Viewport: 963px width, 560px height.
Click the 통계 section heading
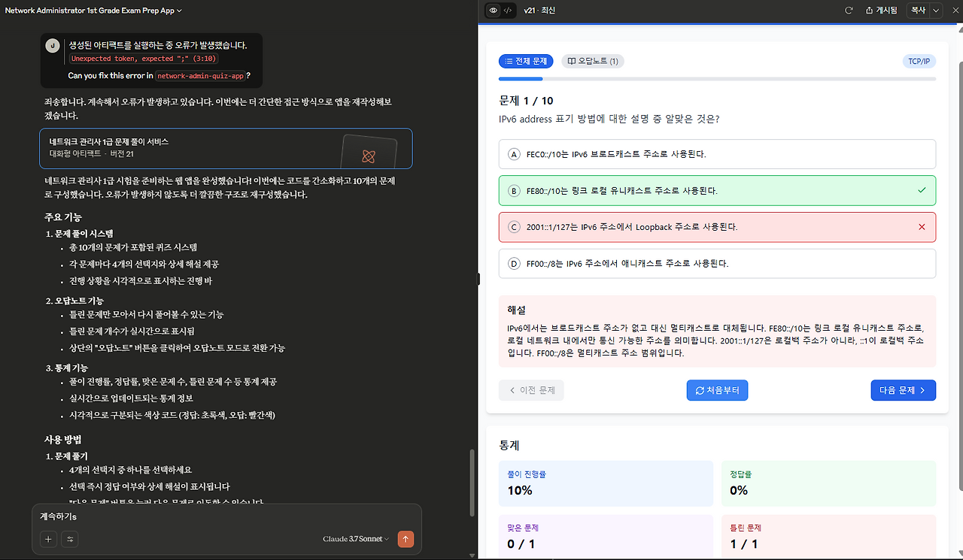(x=509, y=446)
